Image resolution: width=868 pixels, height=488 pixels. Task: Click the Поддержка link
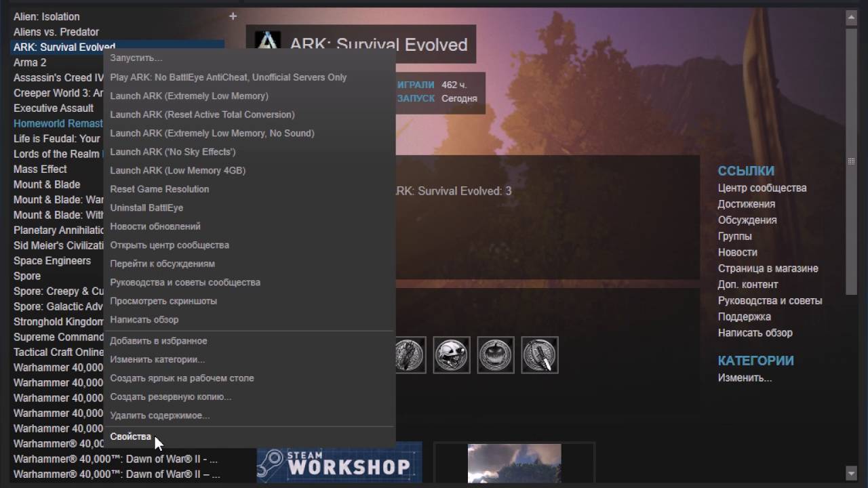(745, 317)
